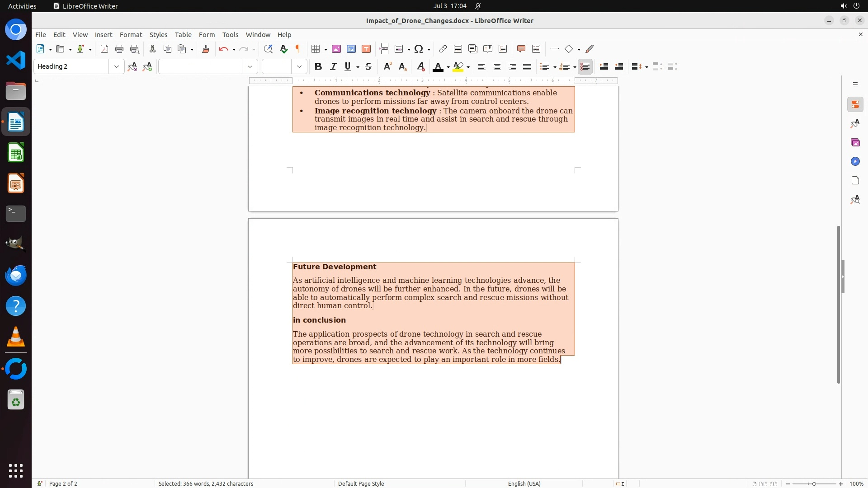Viewport: 868px width, 488px height.
Task: Click the Insert Hyperlink icon
Action: pos(443,49)
